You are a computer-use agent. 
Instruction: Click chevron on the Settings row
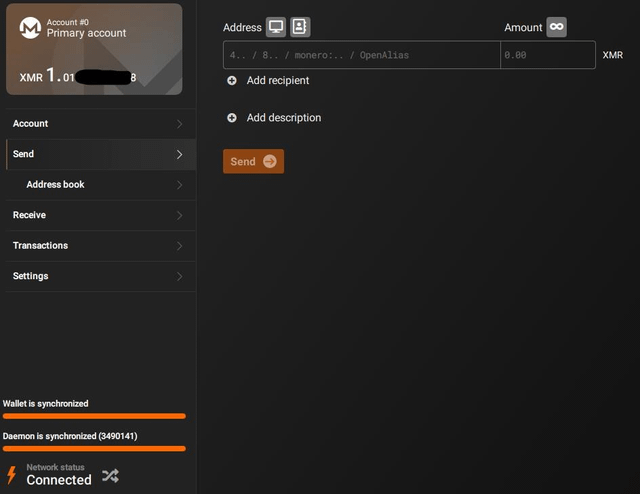coord(180,276)
